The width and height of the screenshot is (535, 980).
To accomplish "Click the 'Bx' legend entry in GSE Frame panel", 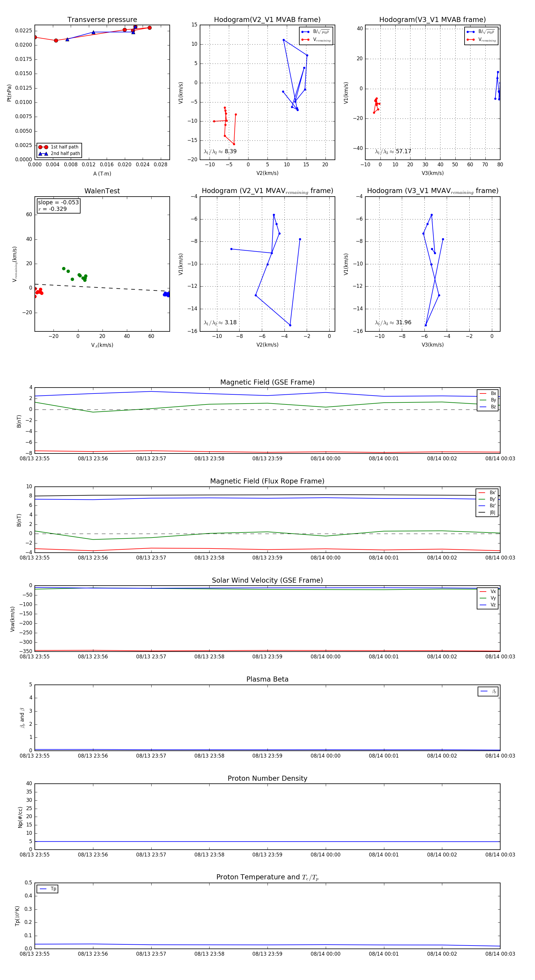I will [488, 393].
